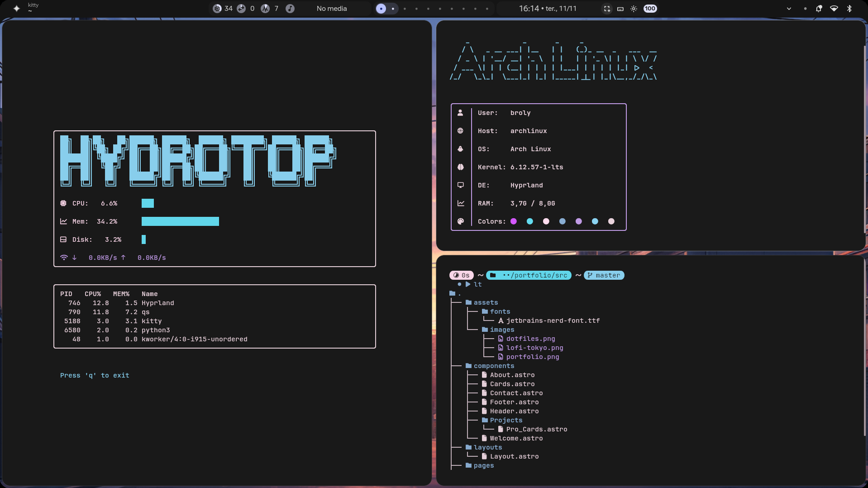
Task: Click the music note media icon
Action: coord(290,9)
